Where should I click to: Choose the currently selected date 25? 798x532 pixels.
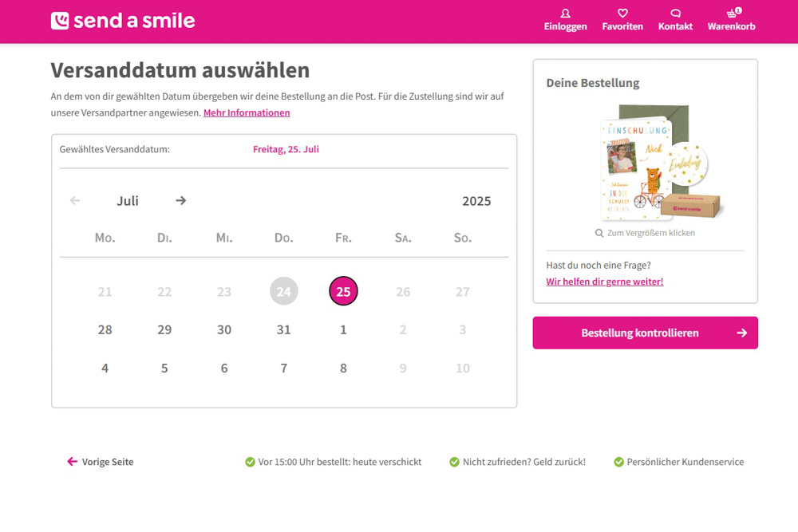point(343,292)
